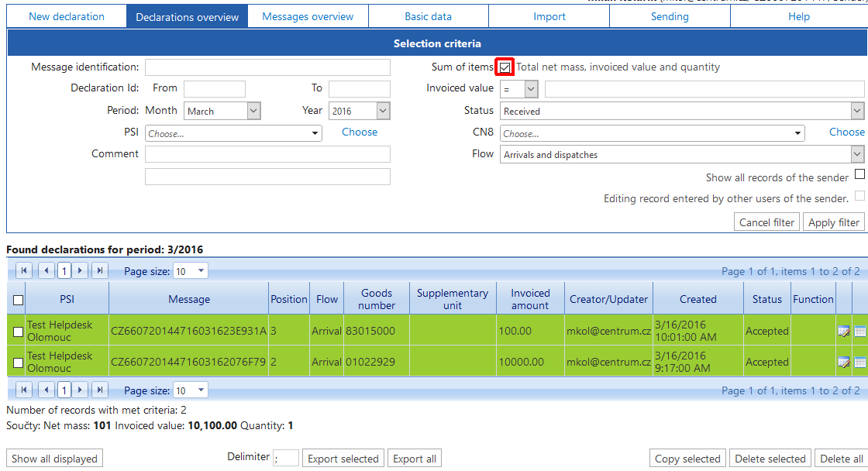The height and width of the screenshot is (471, 868).
Task: Open edit icon for declaration 01022929 row
Action: (x=844, y=363)
